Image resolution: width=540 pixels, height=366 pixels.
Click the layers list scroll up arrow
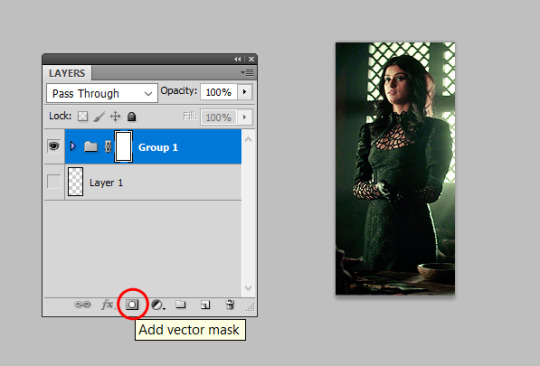click(x=248, y=139)
